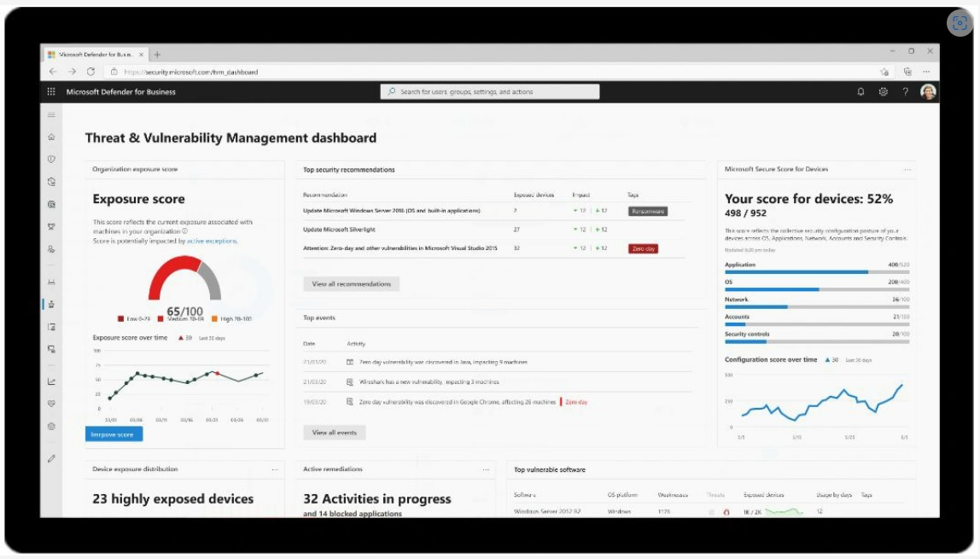Click the OS score progress bar

817,290
